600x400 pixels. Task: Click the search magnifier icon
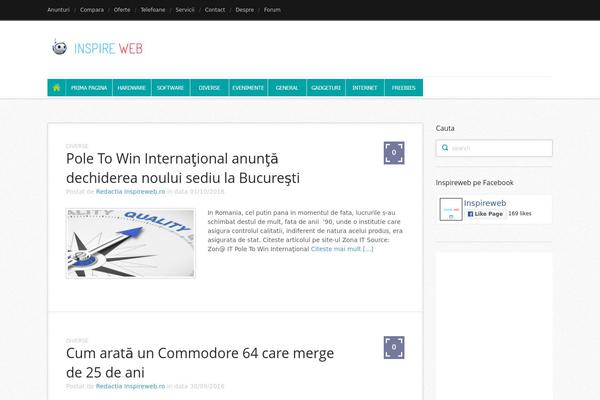click(445, 148)
